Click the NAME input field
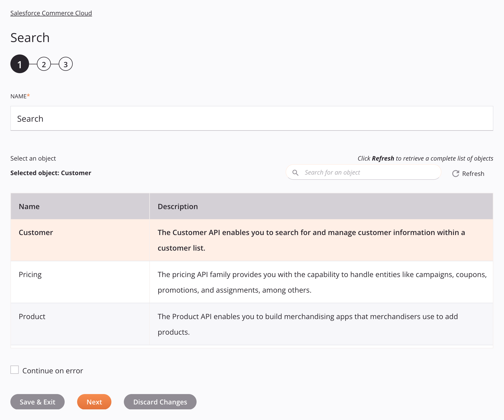The height and width of the screenshot is (420, 504). pyautogui.click(x=252, y=118)
